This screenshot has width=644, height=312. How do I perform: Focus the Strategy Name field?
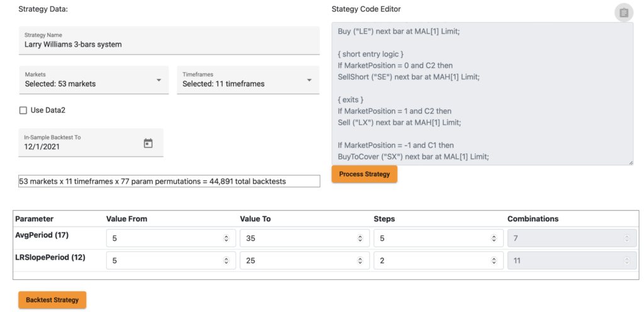pos(169,40)
